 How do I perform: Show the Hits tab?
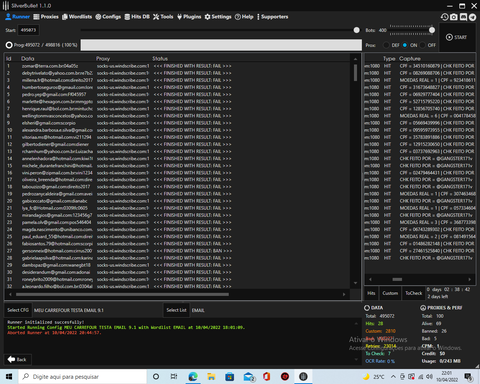[371, 293]
